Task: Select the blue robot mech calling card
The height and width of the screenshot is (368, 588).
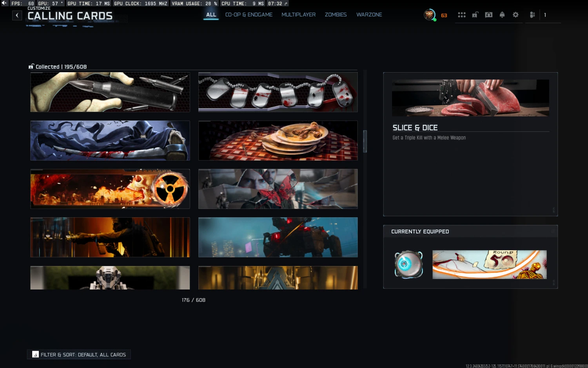Action: pos(278,237)
